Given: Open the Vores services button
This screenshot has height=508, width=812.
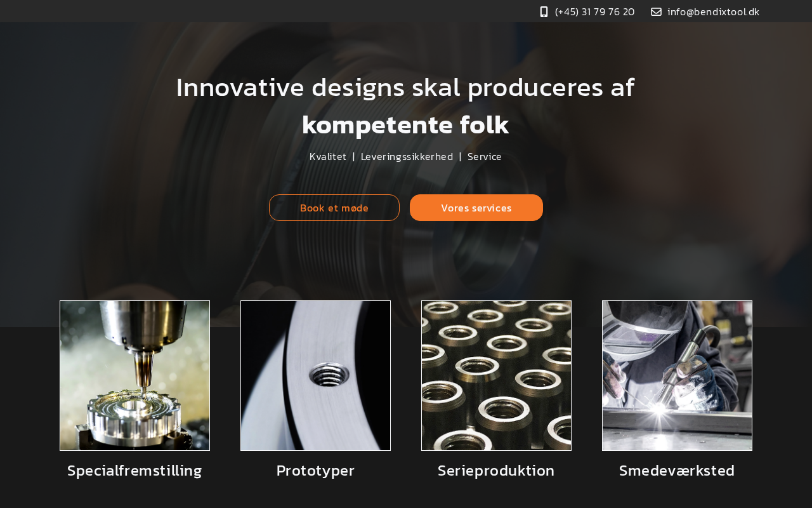Looking at the screenshot, I should [476, 208].
